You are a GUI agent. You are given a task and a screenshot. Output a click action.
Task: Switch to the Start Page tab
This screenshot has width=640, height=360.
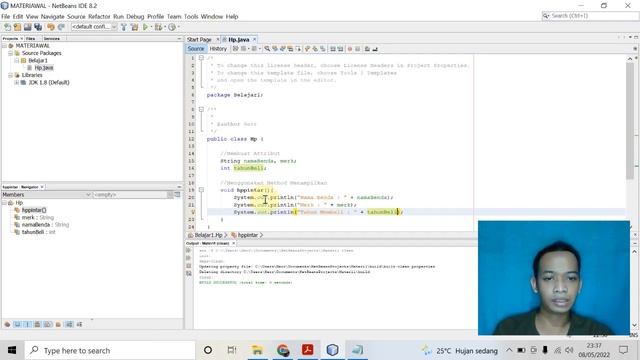coord(199,40)
